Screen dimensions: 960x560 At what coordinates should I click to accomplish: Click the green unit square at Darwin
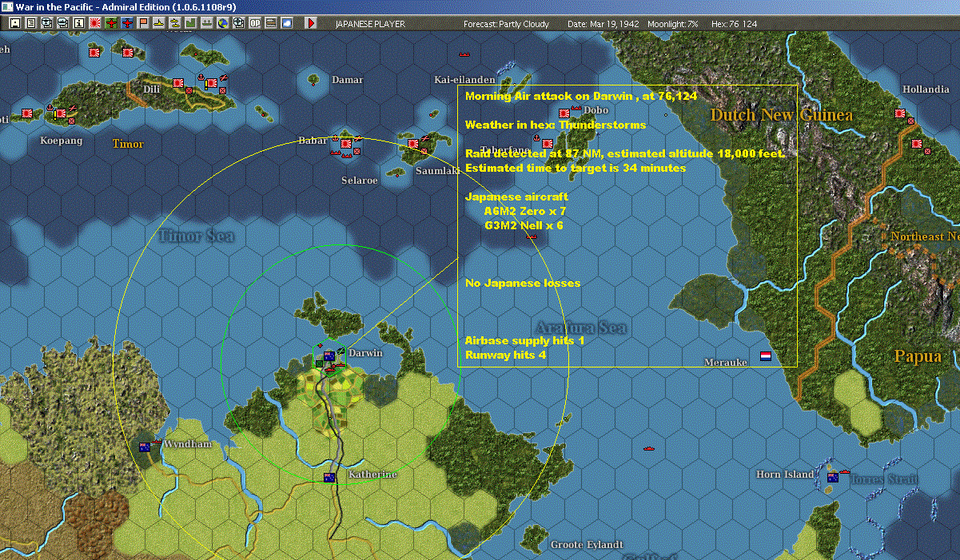pyautogui.click(x=319, y=364)
